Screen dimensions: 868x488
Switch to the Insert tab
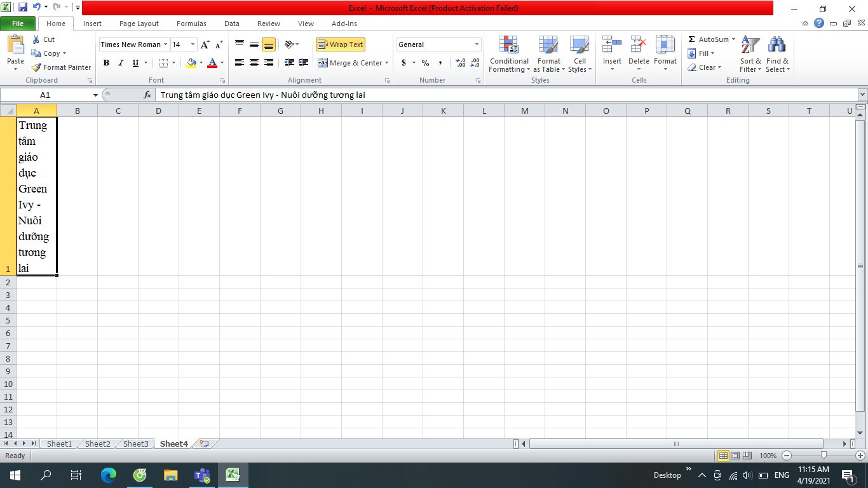point(92,24)
